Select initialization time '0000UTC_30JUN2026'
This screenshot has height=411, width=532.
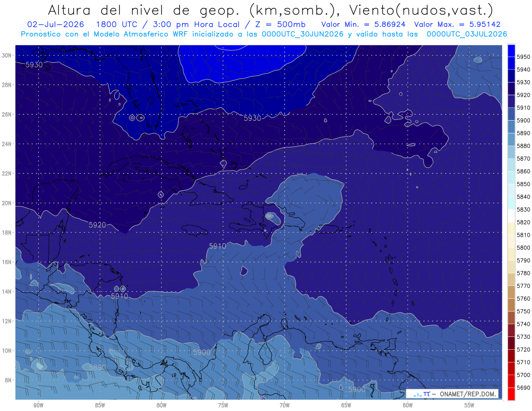[303, 34]
